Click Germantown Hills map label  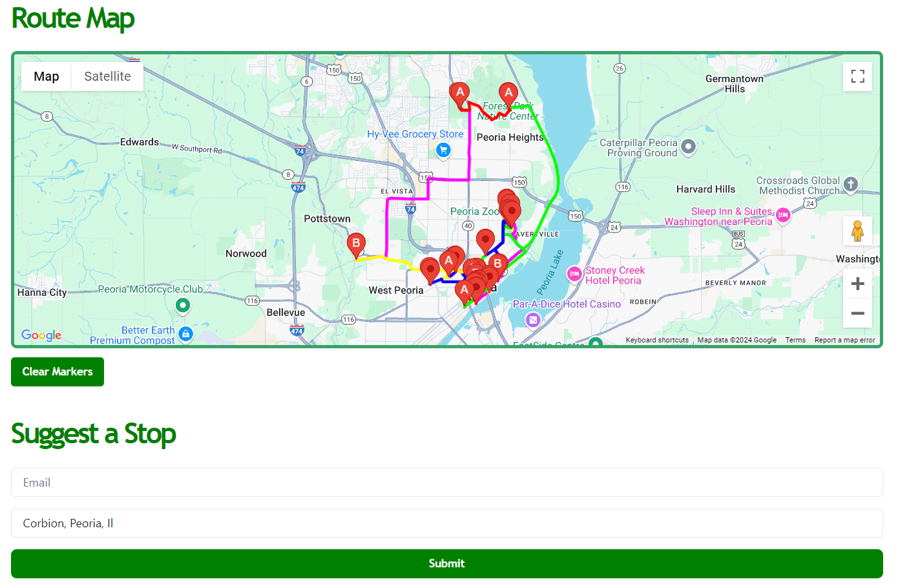tap(735, 84)
